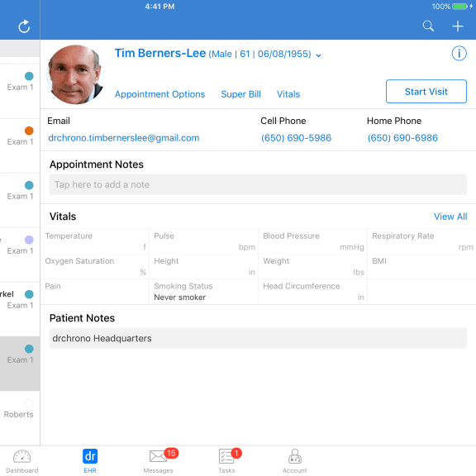Screen dimensions: 476x476
Task: Tap Smoking Status Never smoker cell
Action: (203, 292)
